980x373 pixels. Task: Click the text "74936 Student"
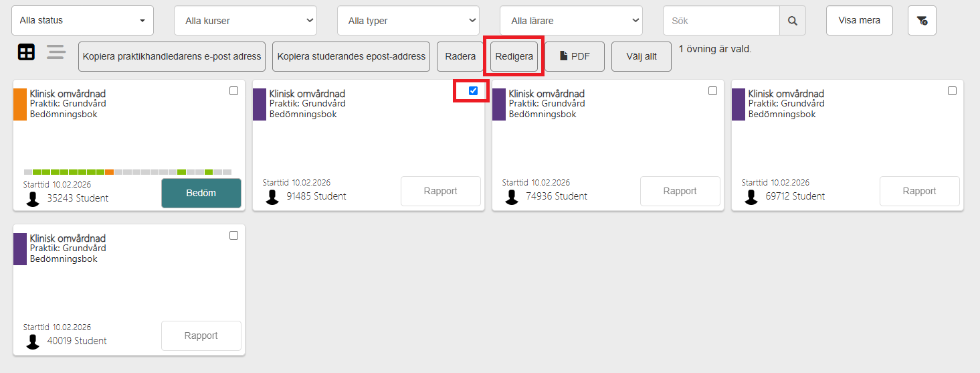[557, 196]
